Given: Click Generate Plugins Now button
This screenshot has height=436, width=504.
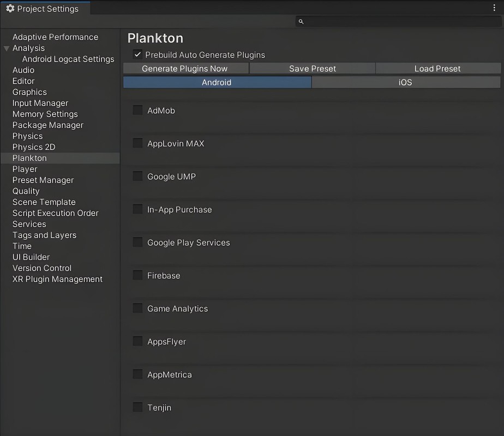Looking at the screenshot, I should (185, 68).
